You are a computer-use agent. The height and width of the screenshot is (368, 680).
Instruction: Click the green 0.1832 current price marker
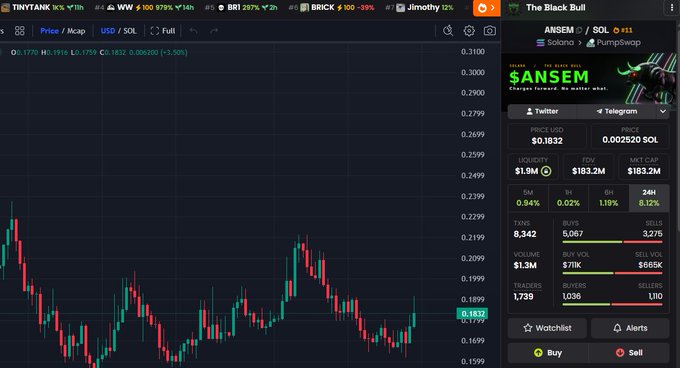coord(472,313)
